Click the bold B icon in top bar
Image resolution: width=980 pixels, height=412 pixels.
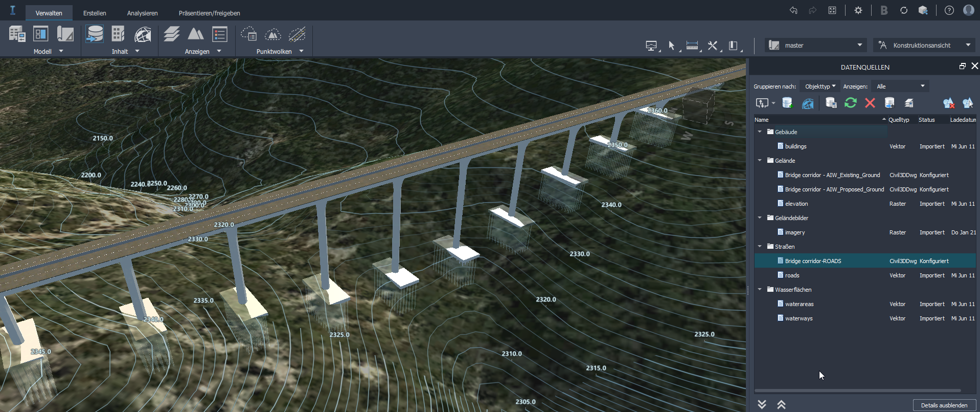[884, 10]
